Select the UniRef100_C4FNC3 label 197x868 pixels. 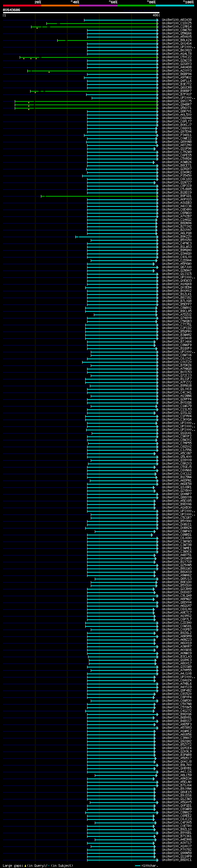pos(176,243)
